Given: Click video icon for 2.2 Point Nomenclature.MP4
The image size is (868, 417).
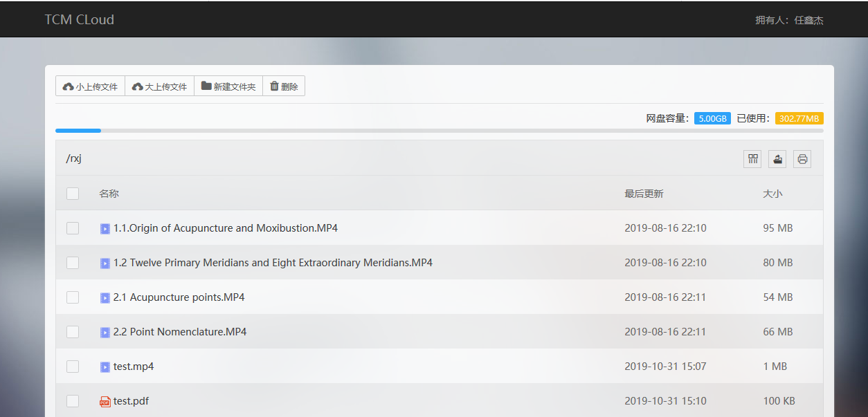Looking at the screenshot, I should [105, 332].
